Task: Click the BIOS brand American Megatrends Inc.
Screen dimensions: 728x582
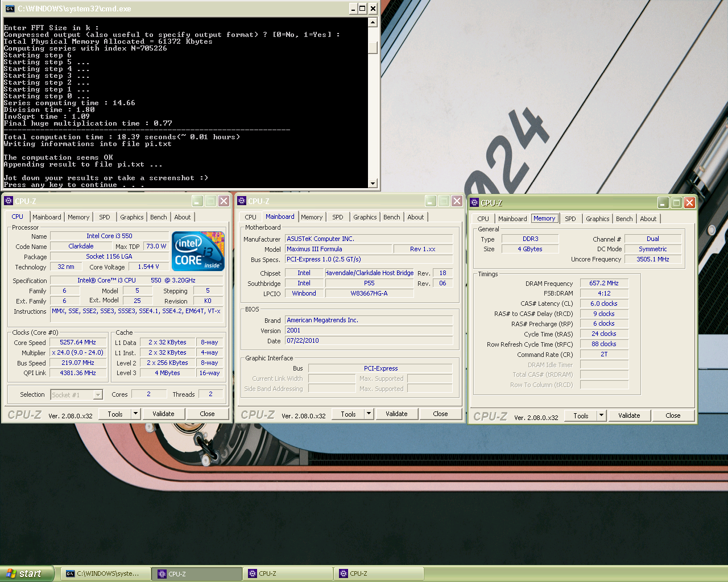Action: tap(369, 320)
